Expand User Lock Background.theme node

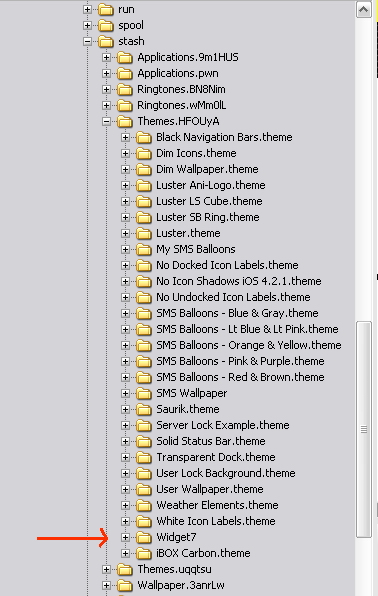point(125,473)
